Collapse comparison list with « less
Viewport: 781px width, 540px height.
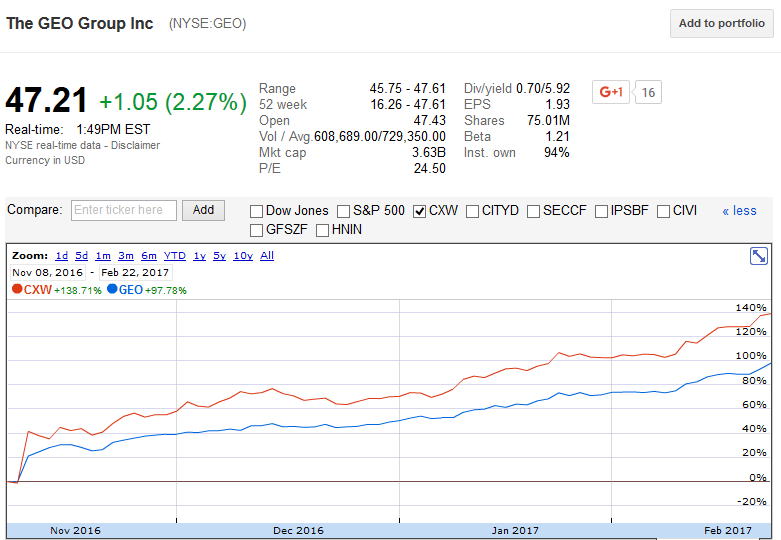(x=739, y=211)
